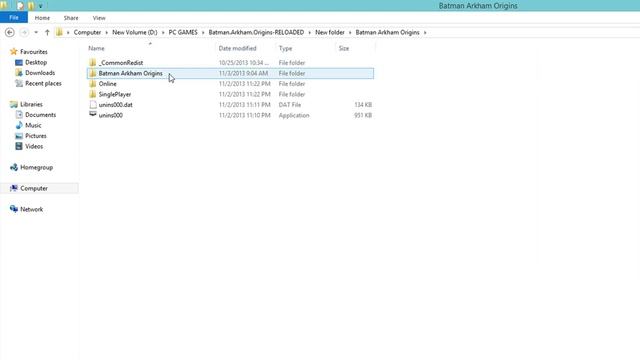Open Libraries in the navigation pane
This screenshot has height=360, width=640.
point(31,104)
